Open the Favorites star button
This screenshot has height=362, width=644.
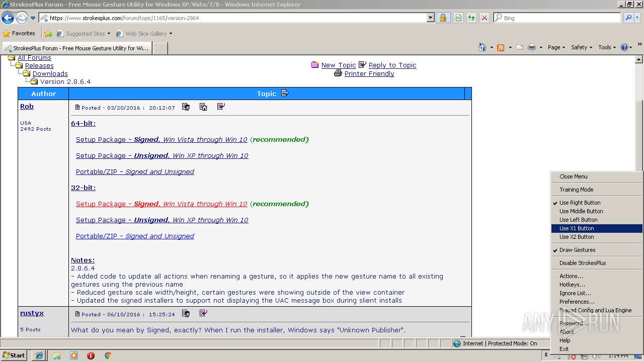[19, 33]
